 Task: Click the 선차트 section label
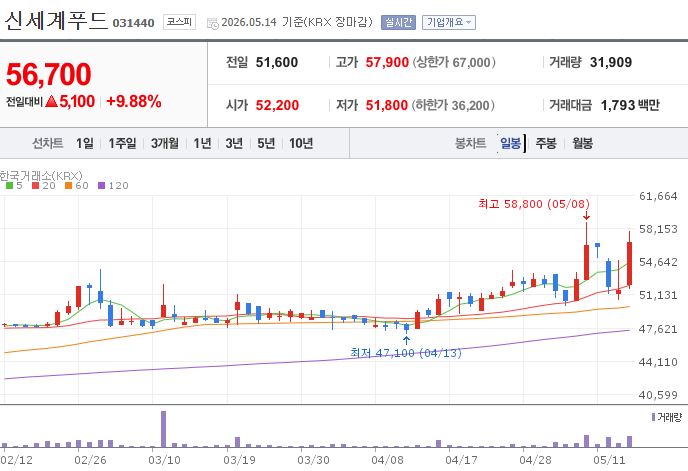[47, 143]
